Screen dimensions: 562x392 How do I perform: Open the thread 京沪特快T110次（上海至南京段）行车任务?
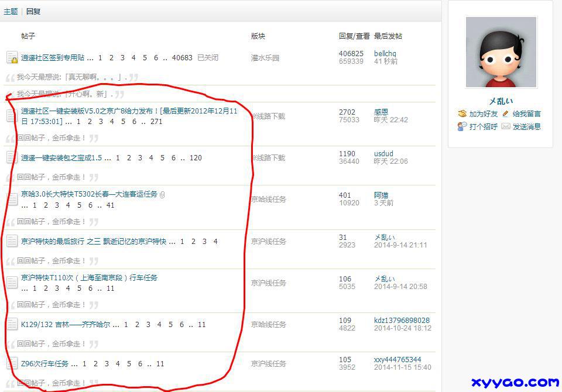coord(89,278)
